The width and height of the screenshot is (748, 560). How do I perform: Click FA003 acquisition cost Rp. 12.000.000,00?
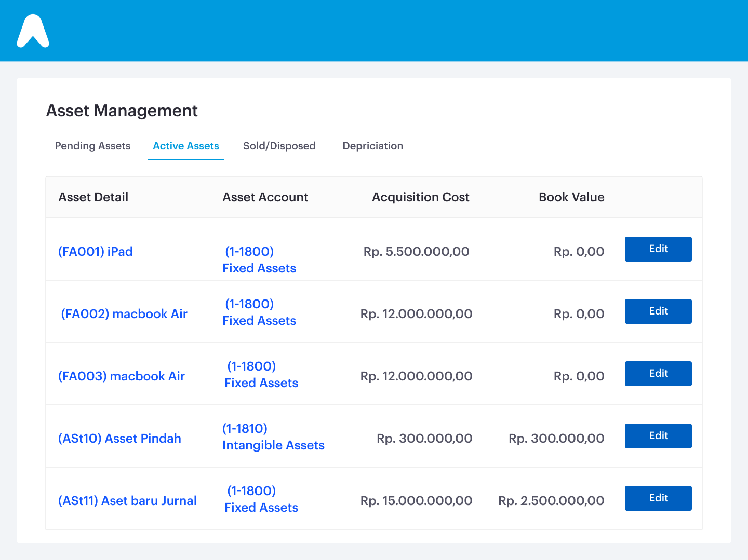pyautogui.click(x=417, y=376)
